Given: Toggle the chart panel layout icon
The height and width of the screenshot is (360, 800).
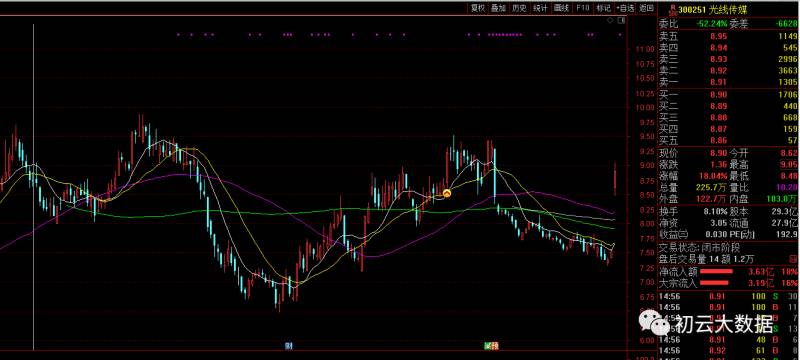Looking at the screenshot, I should click(x=621, y=20).
